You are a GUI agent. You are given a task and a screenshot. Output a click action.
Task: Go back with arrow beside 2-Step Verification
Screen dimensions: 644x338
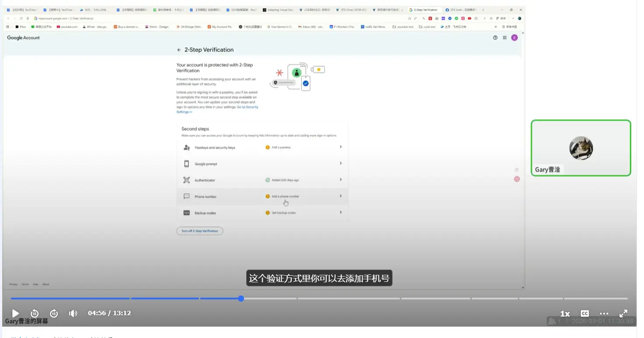[179, 50]
